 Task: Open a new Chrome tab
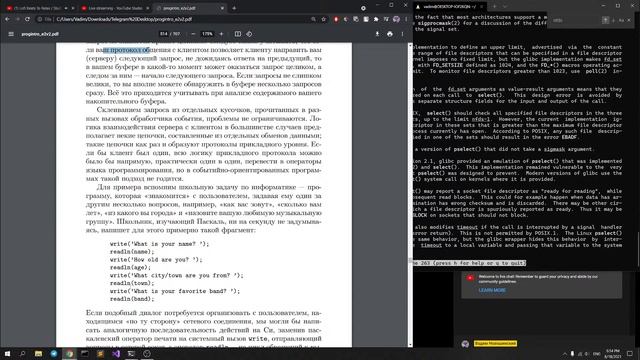click(x=234, y=8)
